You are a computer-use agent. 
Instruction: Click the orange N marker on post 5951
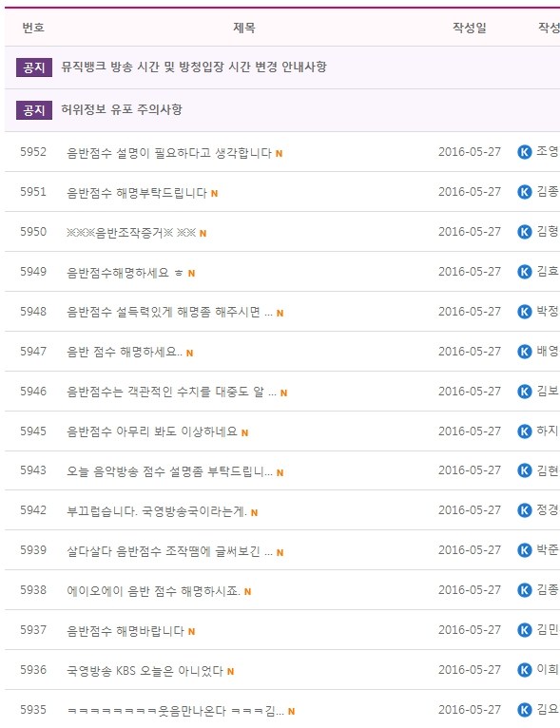(x=214, y=194)
